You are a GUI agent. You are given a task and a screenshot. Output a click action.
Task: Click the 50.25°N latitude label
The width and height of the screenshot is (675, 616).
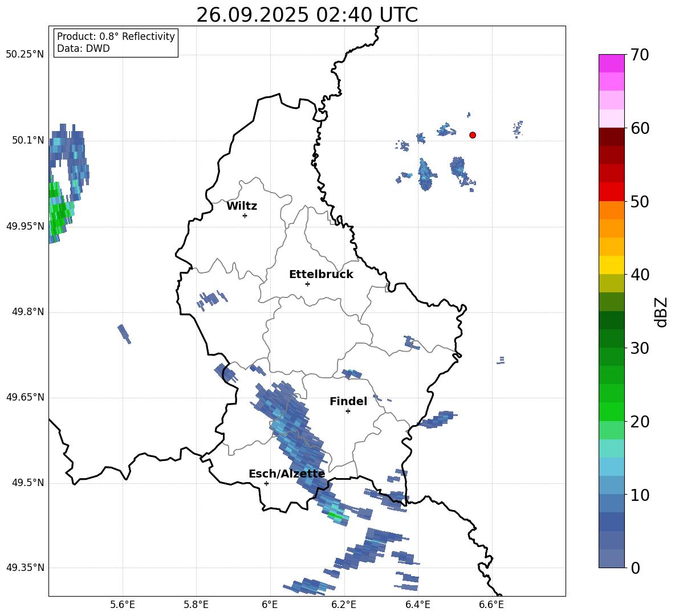(x=25, y=55)
